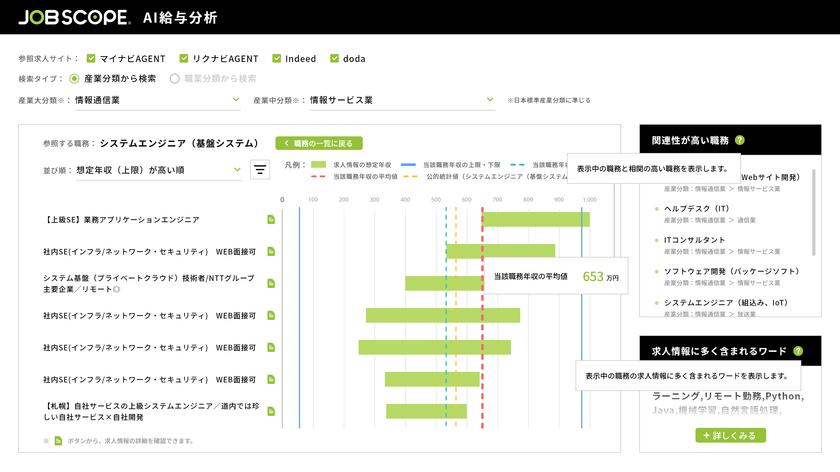Open the 産業大分類 情報通信業 dropdown
This screenshot has height=472, width=840.
(x=158, y=100)
